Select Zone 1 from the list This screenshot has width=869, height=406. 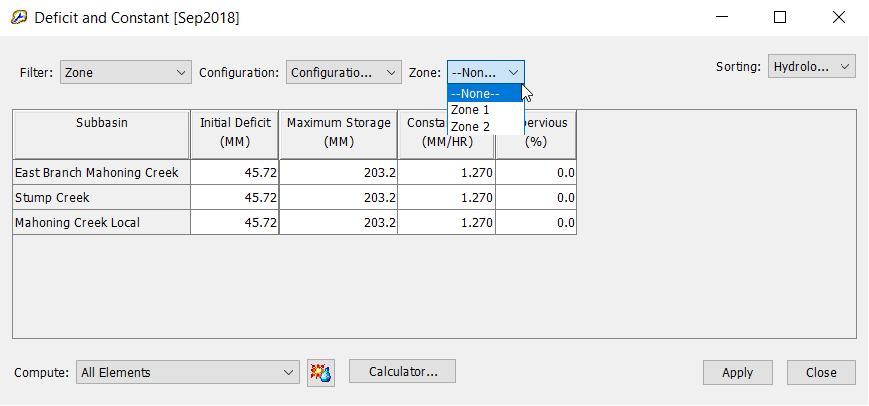pos(485,110)
